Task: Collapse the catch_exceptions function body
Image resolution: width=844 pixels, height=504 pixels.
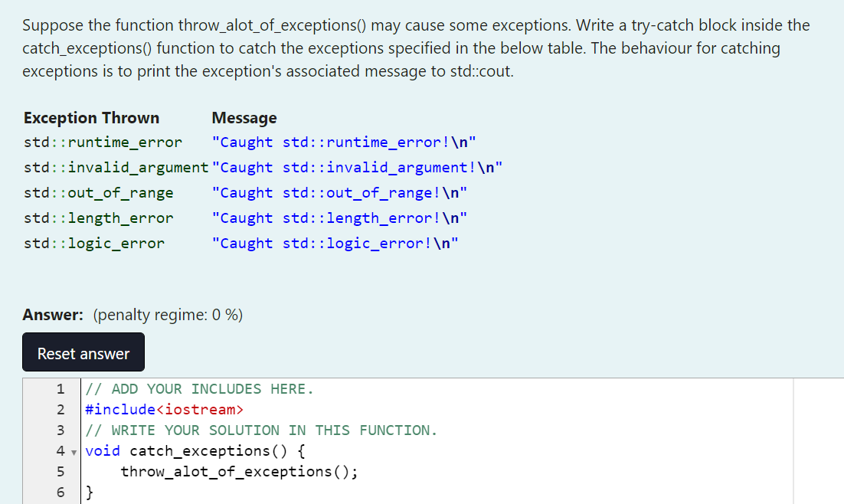Action: 74,452
